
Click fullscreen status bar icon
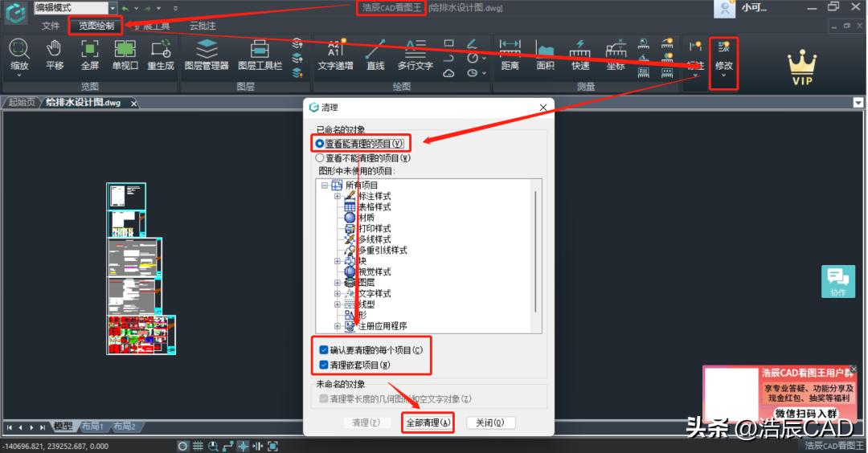(x=273, y=446)
